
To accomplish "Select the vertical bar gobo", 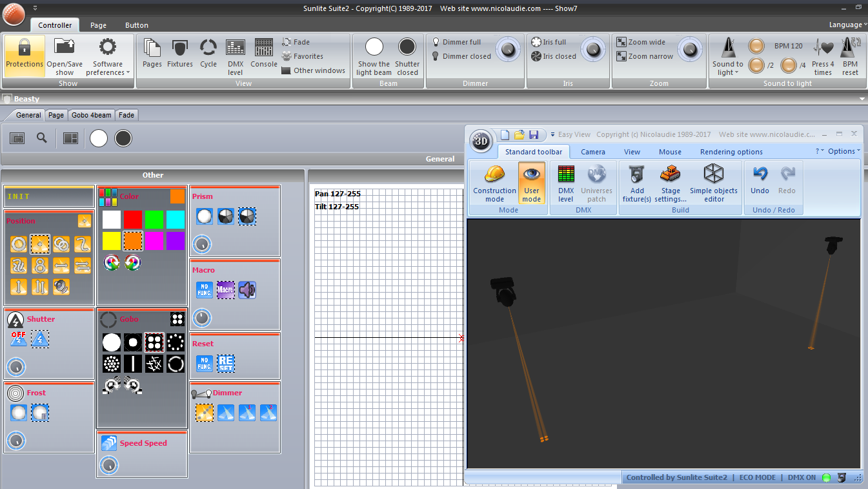I will point(133,364).
